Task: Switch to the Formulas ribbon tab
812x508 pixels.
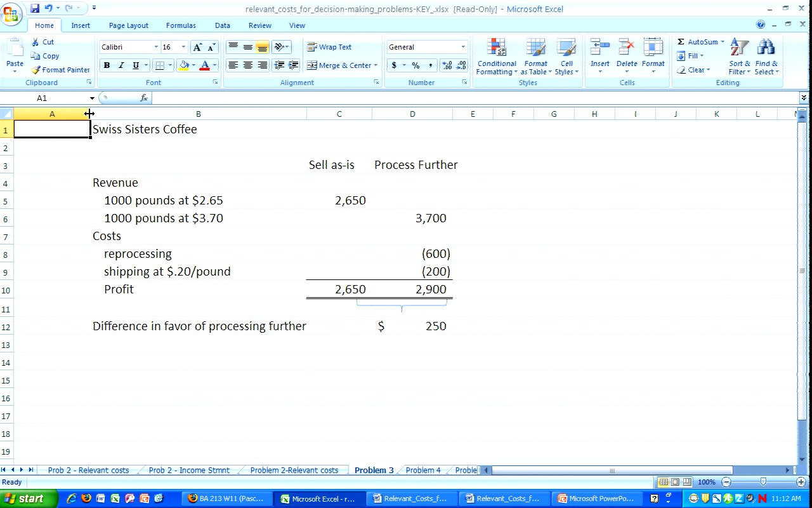Action: coord(181,25)
